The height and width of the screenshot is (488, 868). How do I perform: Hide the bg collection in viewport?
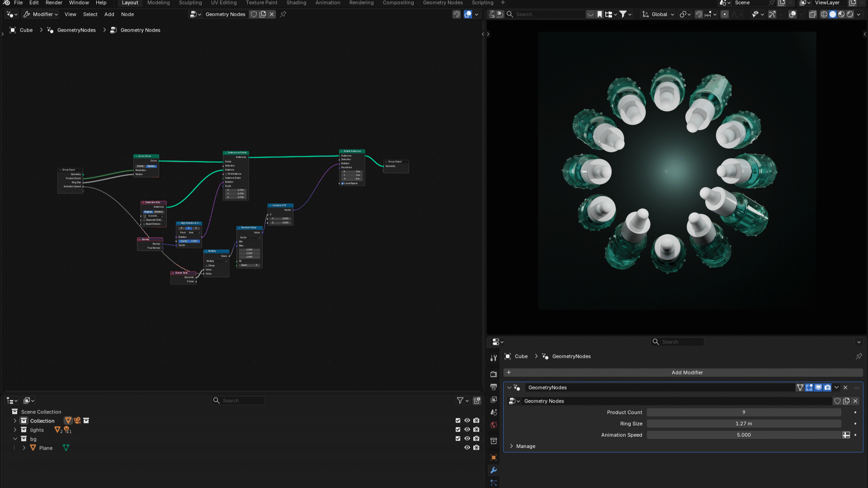click(467, 439)
